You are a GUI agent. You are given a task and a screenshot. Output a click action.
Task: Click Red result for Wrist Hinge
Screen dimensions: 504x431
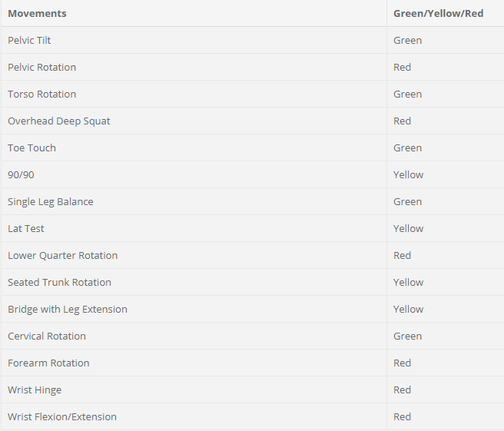402,390
